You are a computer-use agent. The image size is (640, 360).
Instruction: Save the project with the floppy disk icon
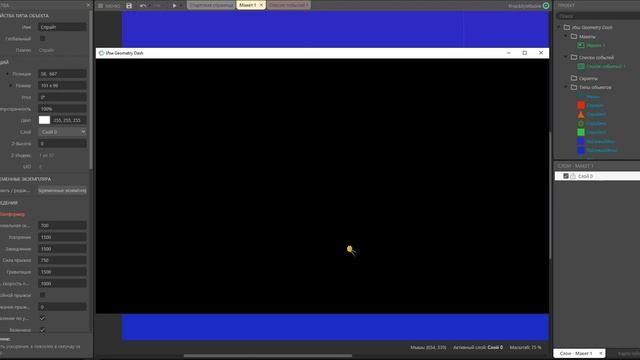129,6
